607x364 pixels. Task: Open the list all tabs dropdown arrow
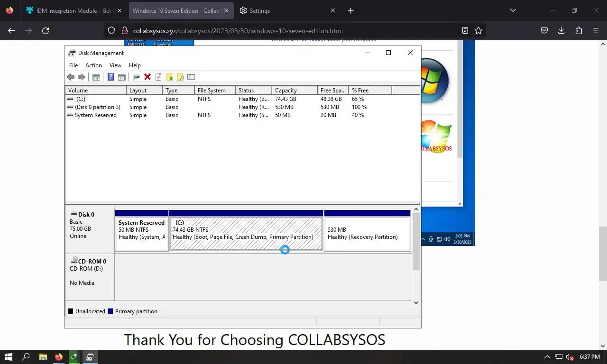pos(513,10)
